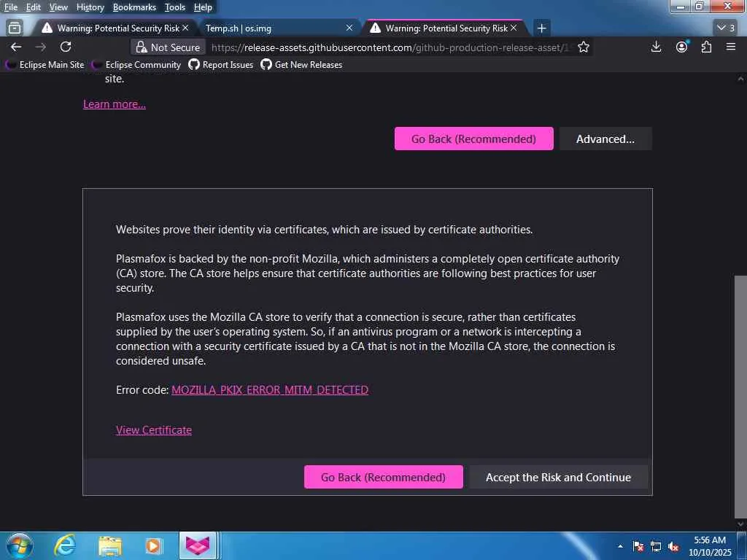Open the network tray icon
The height and width of the screenshot is (560, 747).
point(656,547)
